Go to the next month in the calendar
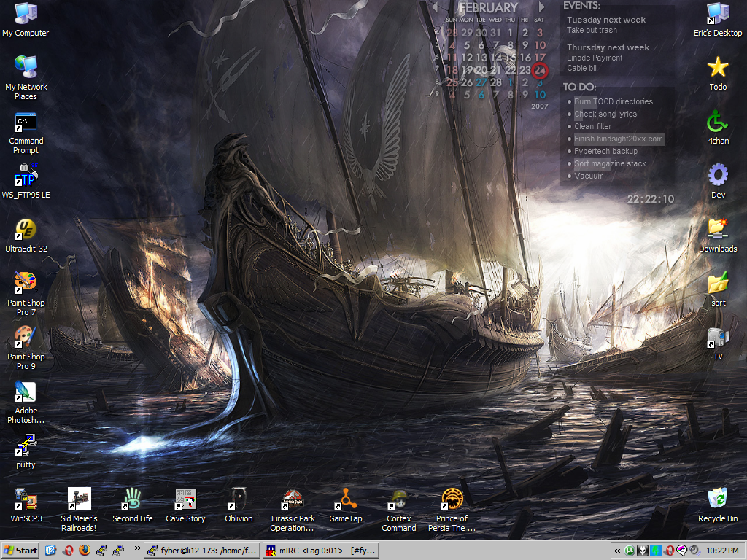 542,7
